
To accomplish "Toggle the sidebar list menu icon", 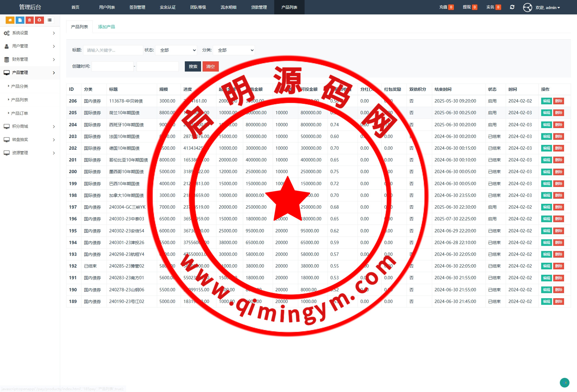I will coord(50,20).
